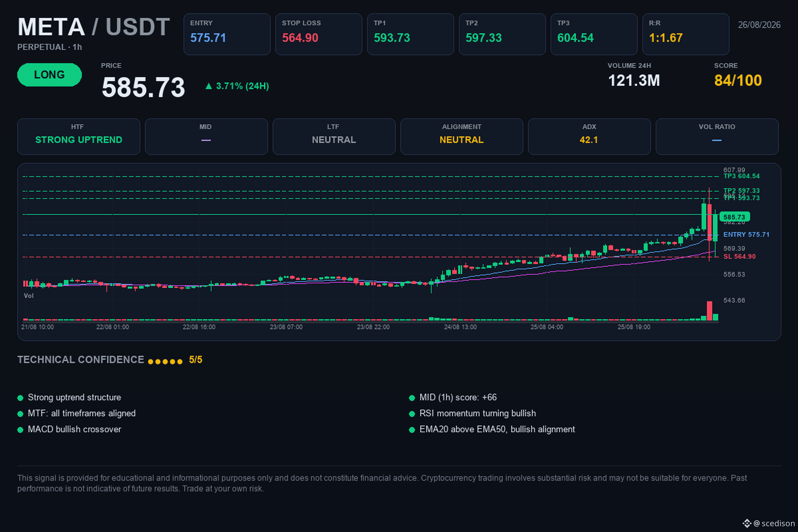Click 'MTF: all timeframes aligned' text

[82, 413]
